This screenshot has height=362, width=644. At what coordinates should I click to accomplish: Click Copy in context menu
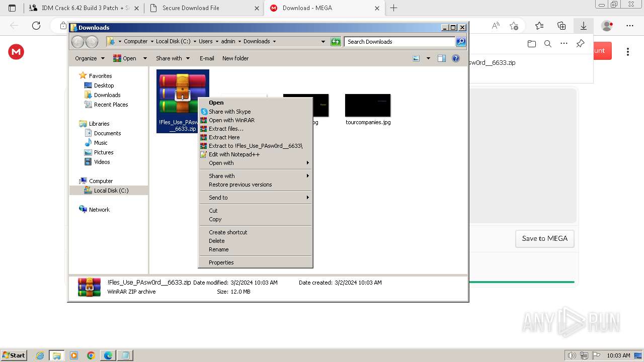pos(256,219)
